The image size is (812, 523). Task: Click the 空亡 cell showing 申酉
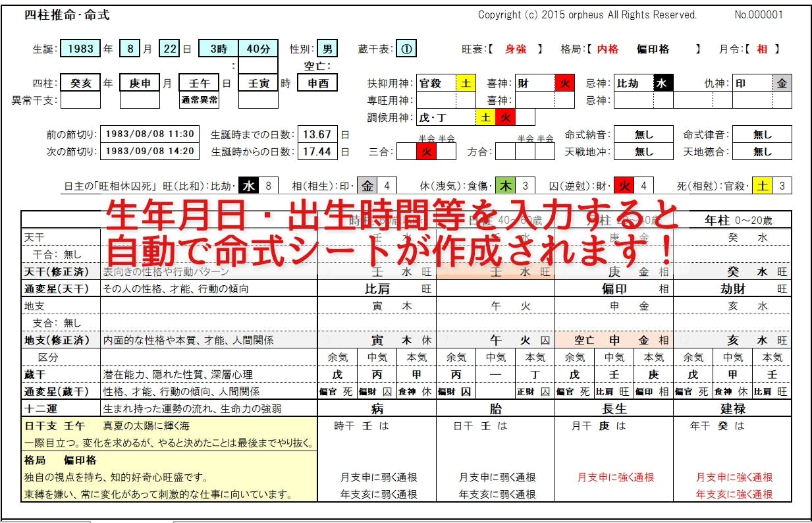[x=317, y=84]
